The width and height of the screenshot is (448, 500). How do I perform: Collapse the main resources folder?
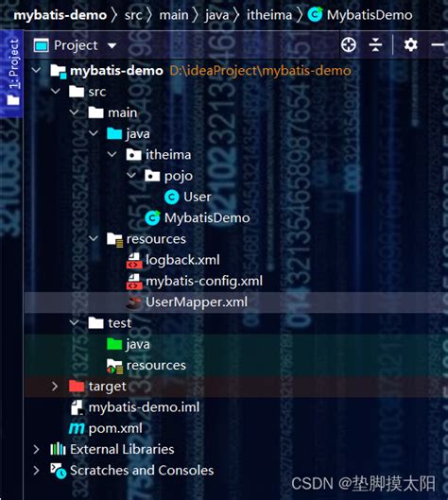tap(94, 238)
